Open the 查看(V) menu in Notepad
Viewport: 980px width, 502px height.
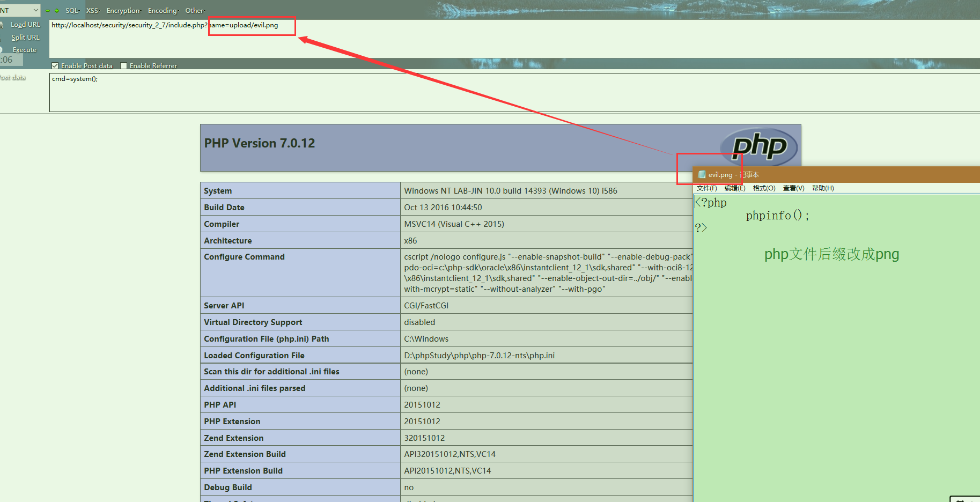(793, 188)
